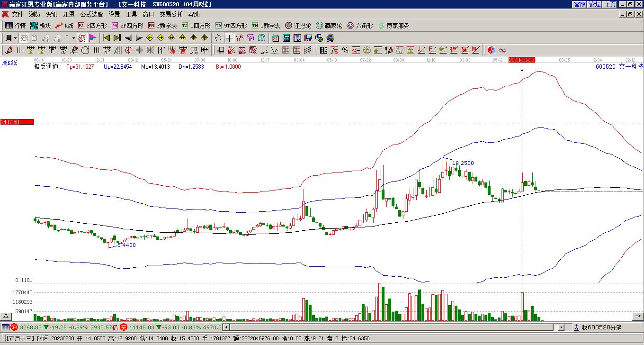Toggle the crosshair cursor mode
Screen dimensions: 644x345
click(229, 38)
